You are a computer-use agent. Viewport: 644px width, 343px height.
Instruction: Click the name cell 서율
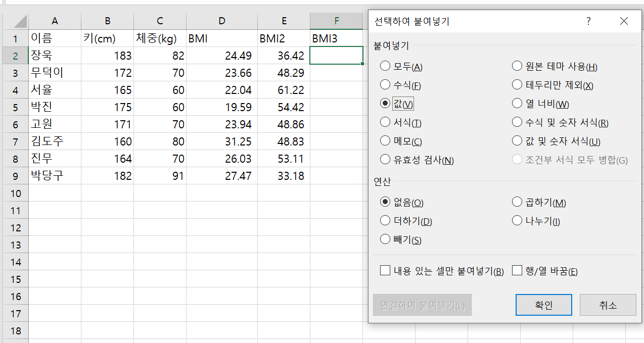(55, 90)
